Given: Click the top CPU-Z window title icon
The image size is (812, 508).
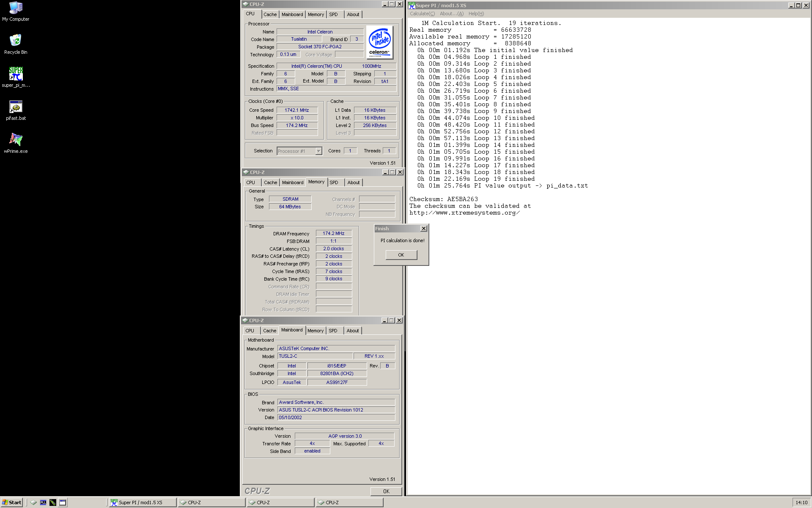Looking at the screenshot, I should (x=245, y=4).
